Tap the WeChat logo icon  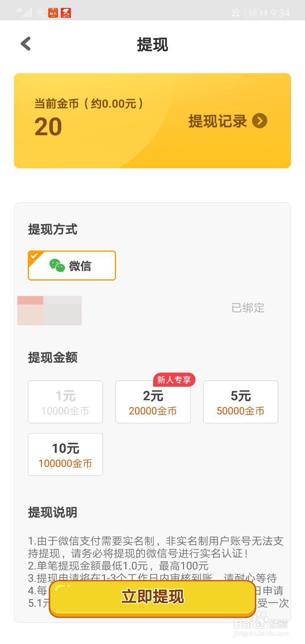pos(57,266)
